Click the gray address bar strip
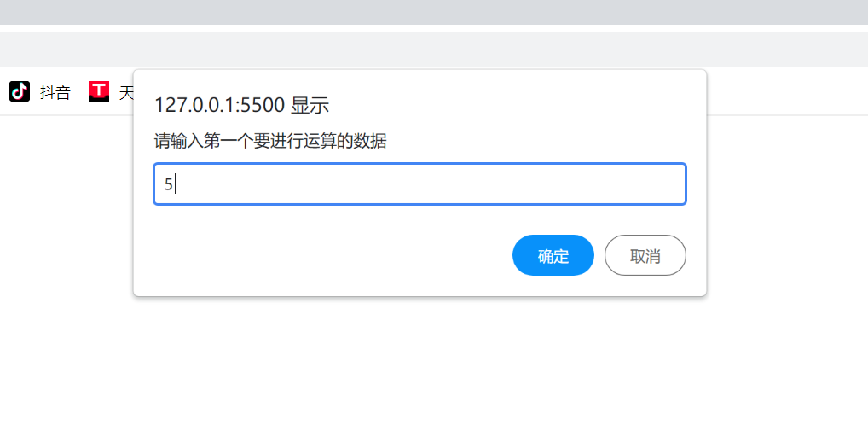This screenshot has height=431, width=868. (x=433, y=49)
